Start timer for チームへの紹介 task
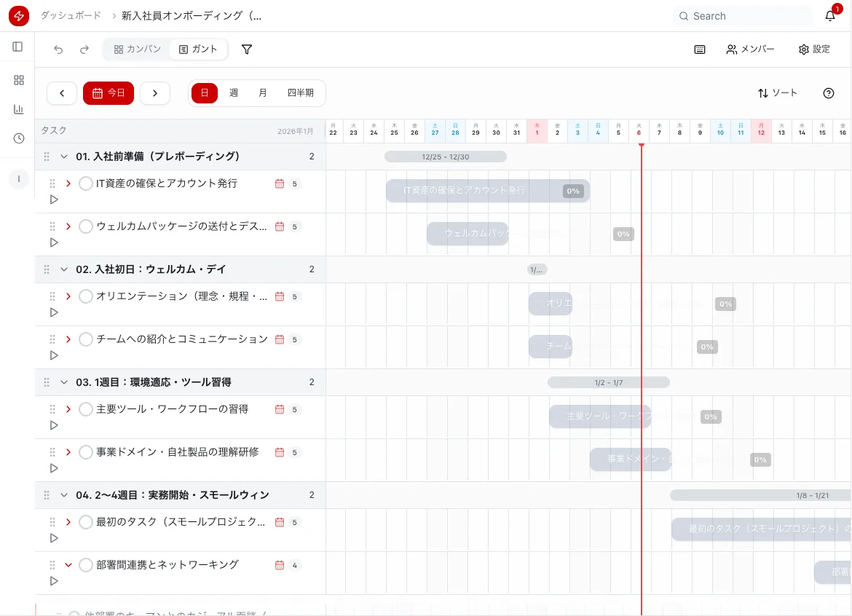852x616 pixels. pos(54,355)
